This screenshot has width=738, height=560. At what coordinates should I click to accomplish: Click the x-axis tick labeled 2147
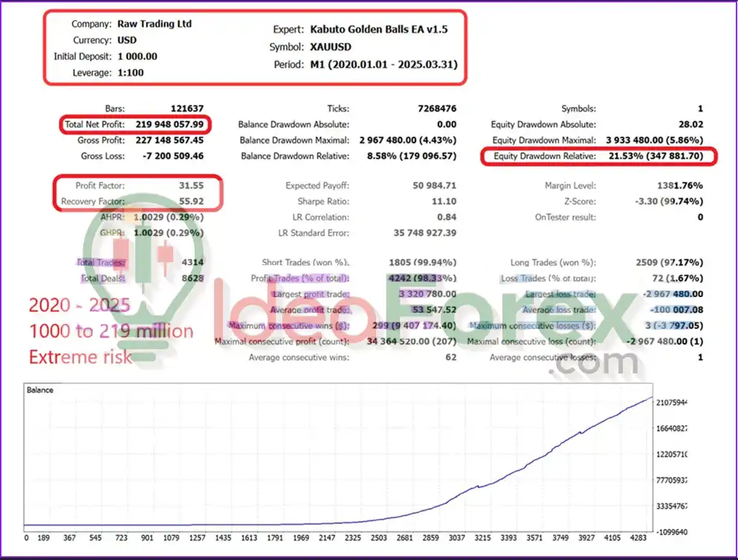click(327, 538)
